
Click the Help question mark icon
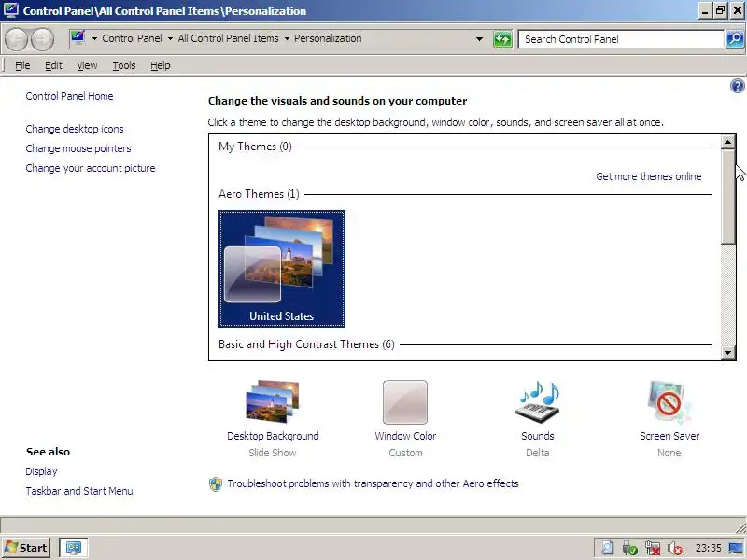[737, 86]
